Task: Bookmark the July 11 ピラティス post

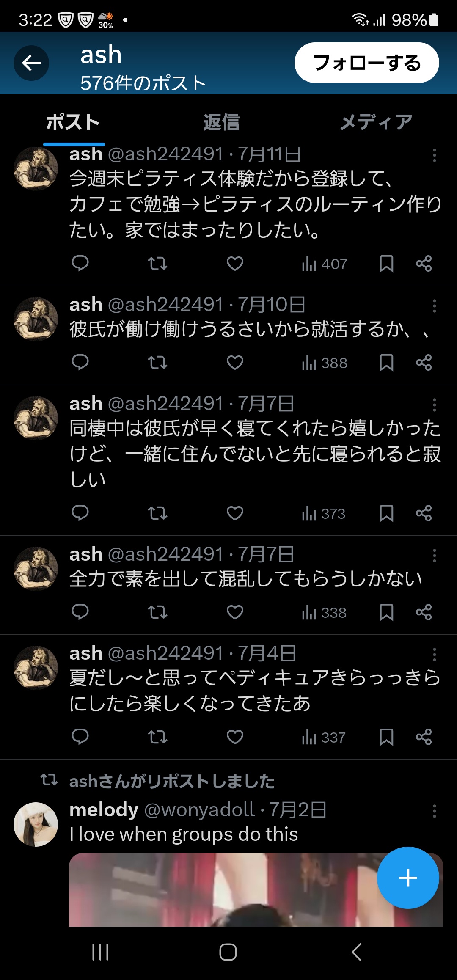Action: coord(386,264)
